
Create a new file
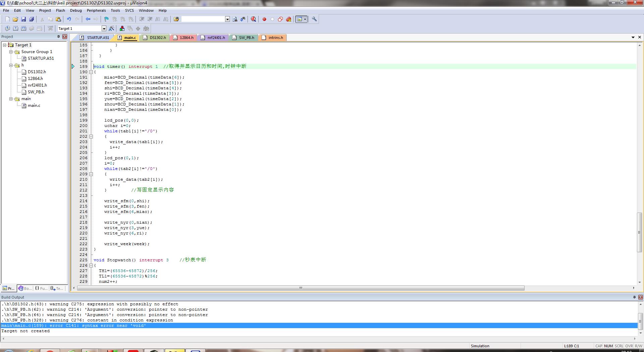click(x=7, y=19)
